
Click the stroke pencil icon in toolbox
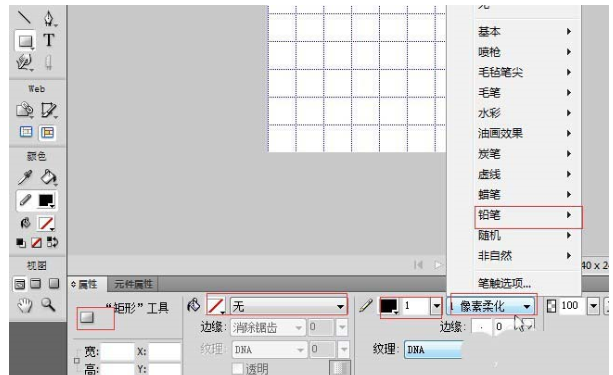coord(25,200)
